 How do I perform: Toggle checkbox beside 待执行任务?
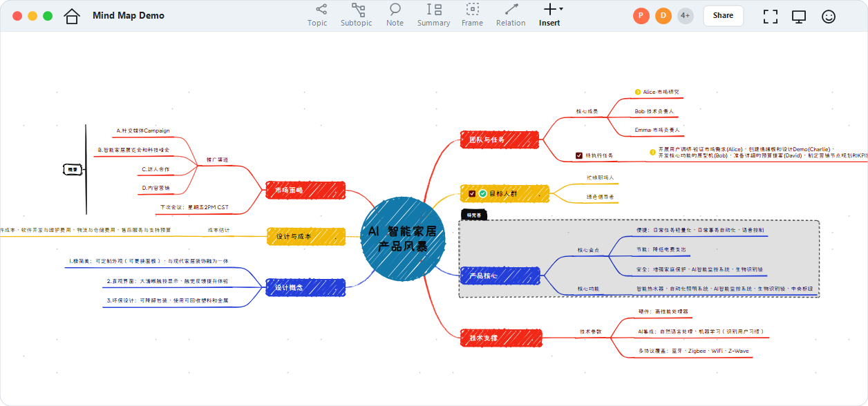(579, 155)
